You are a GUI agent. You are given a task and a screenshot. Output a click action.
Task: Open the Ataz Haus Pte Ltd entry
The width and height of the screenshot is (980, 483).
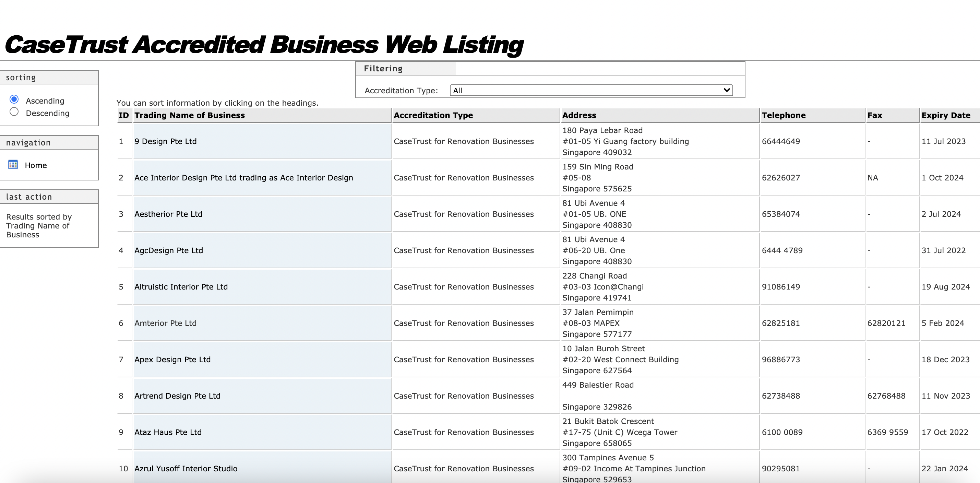[x=168, y=432]
